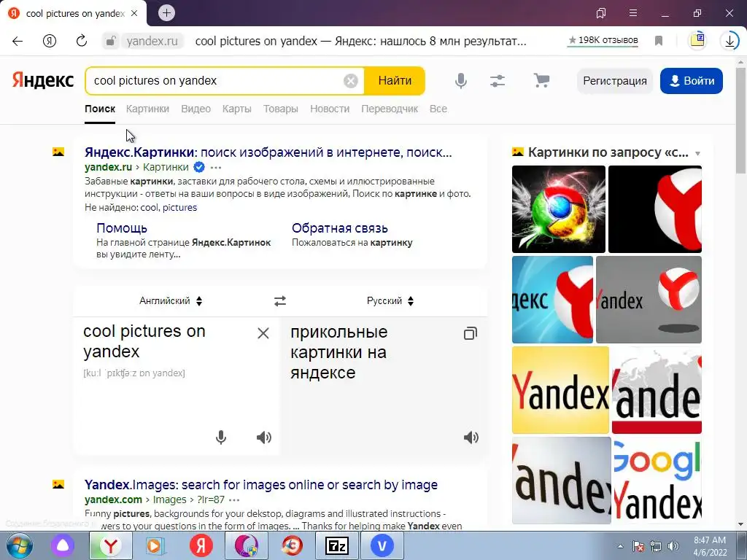Open the Яндекс.Картинки result title link
Viewport: 747px width, 560px height.
tap(268, 152)
